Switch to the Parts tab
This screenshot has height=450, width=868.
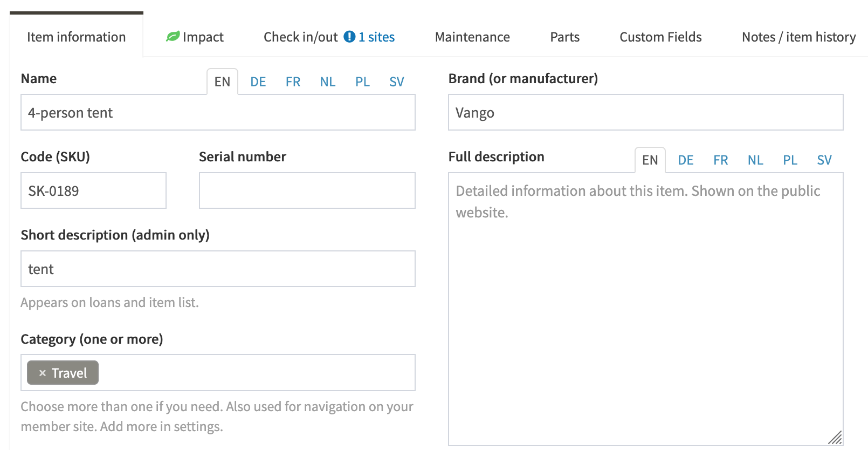click(x=564, y=37)
